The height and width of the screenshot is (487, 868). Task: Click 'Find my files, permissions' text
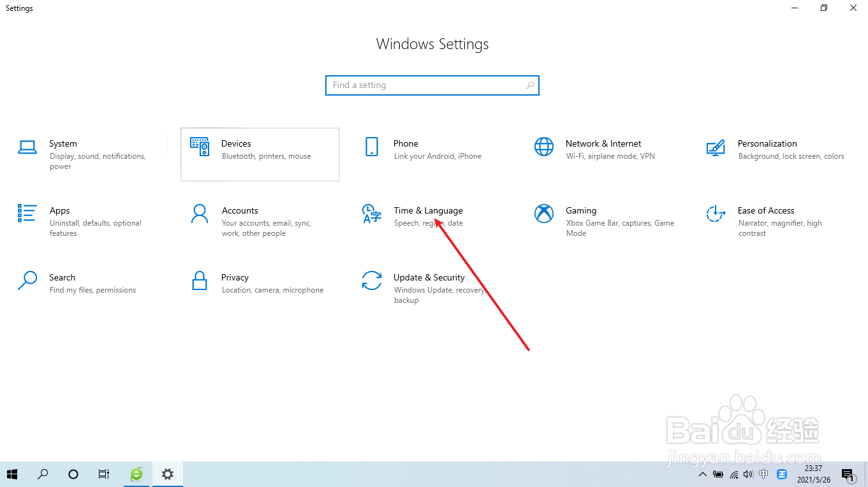pos(92,290)
